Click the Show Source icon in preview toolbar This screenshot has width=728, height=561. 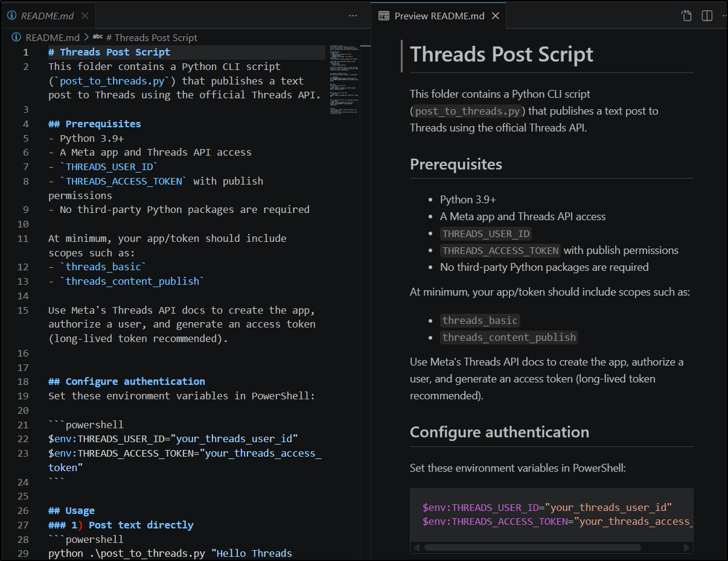click(x=686, y=16)
